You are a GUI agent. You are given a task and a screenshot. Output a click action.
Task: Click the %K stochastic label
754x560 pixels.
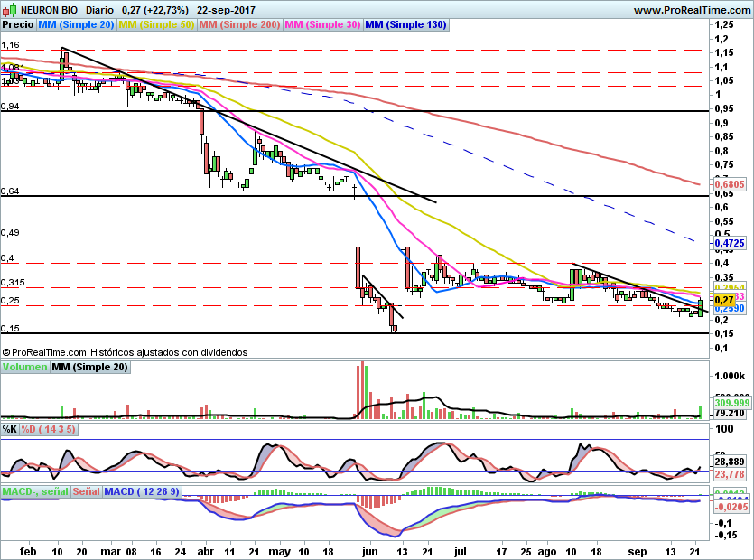10,429
